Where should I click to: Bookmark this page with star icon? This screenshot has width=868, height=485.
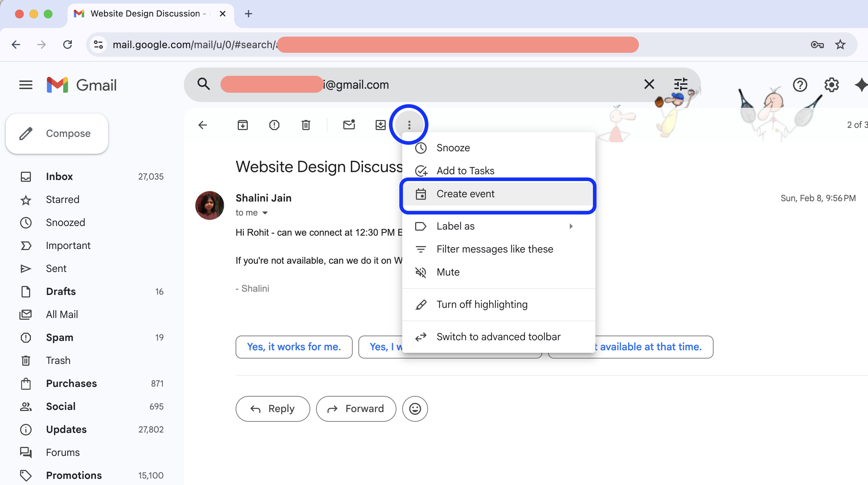coord(840,45)
